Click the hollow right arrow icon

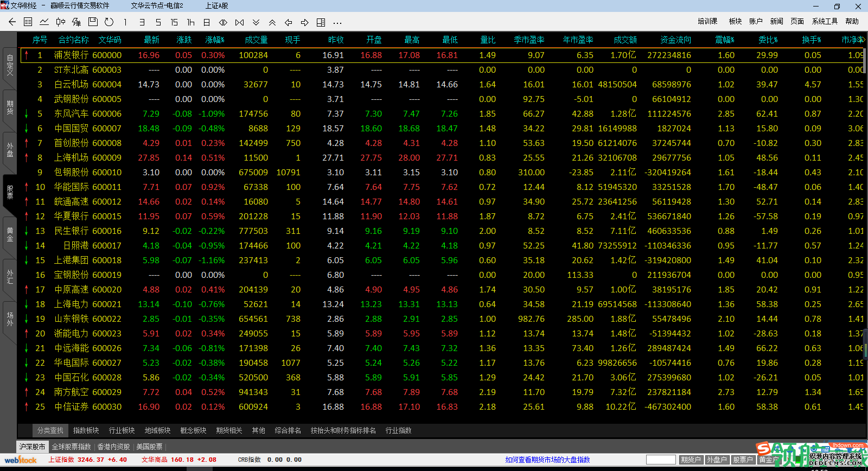pyautogui.click(x=305, y=22)
